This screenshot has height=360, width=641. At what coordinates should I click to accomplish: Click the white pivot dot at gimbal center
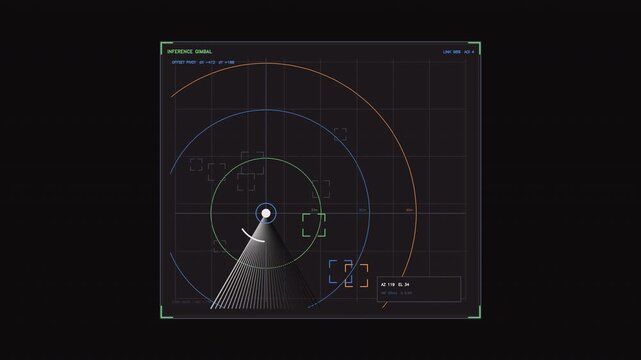pyautogui.click(x=266, y=213)
